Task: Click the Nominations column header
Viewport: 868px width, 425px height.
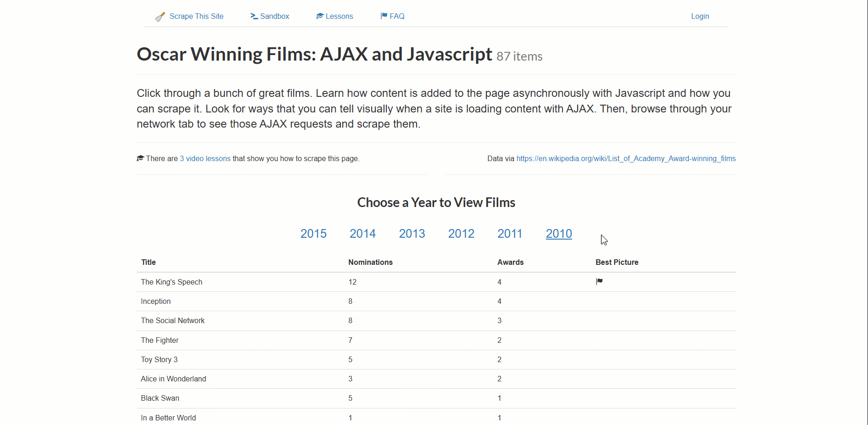Action: click(x=370, y=262)
